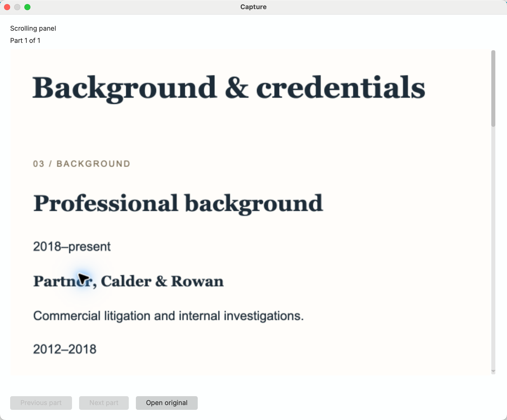Click the scrollbar down arrow
The image size is (507, 420).
pos(493,371)
